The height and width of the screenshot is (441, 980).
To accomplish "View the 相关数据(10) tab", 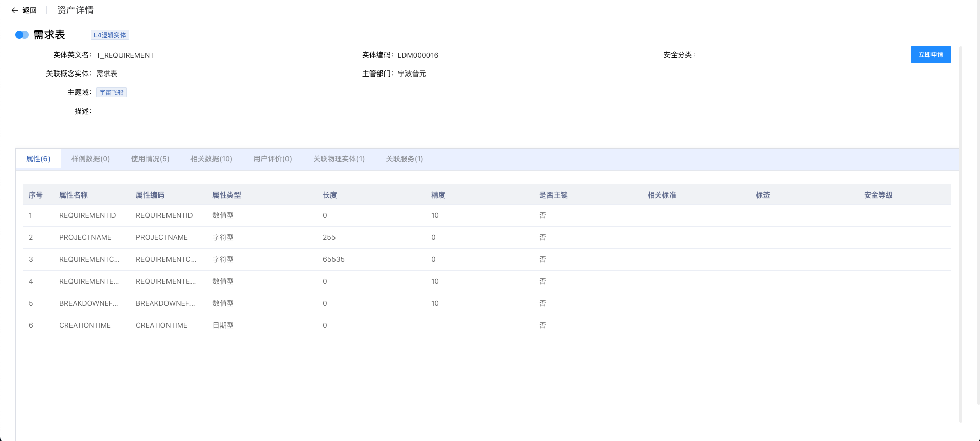I will tap(211, 159).
